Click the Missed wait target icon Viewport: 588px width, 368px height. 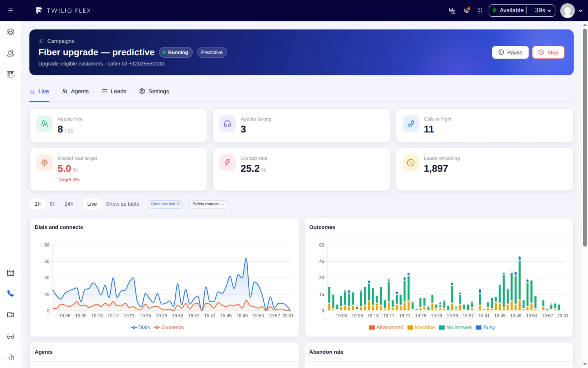coord(44,163)
